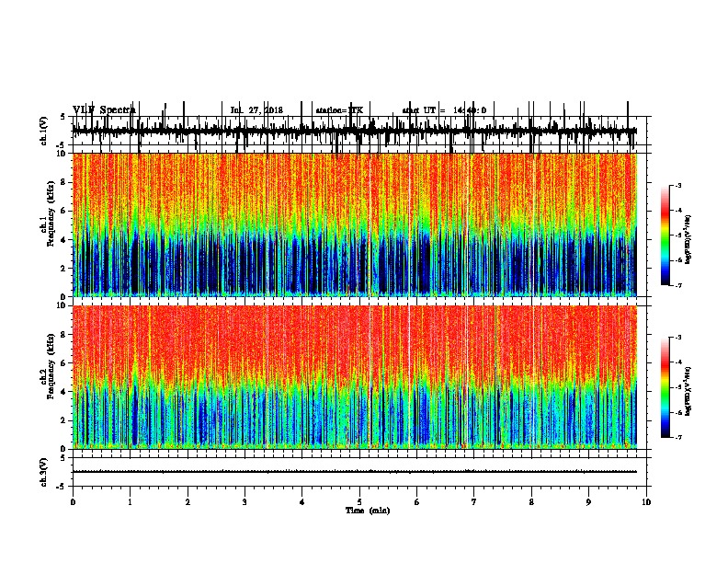Click the ch.1 frequency axis '8' tick label
The width and height of the screenshot is (728, 563).
coord(63,182)
